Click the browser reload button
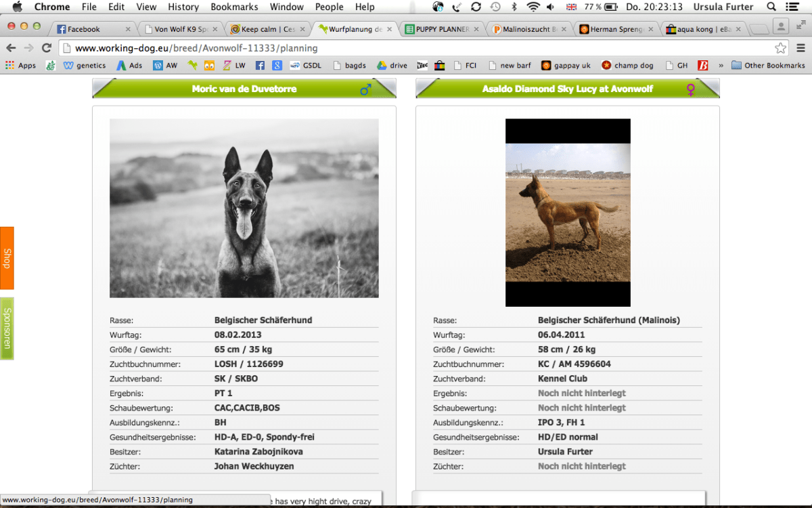The height and width of the screenshot is (508, 812). pos(47,48)
